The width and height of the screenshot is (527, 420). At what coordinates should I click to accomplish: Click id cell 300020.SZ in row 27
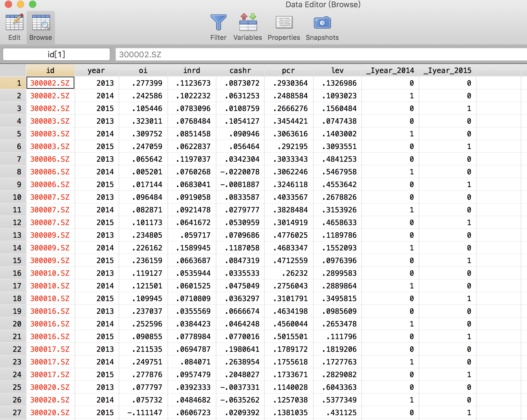(50, 412)
